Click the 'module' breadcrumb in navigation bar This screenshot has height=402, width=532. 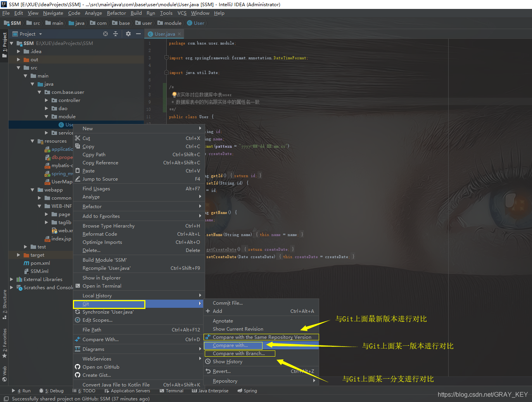[x=169, y=23]
